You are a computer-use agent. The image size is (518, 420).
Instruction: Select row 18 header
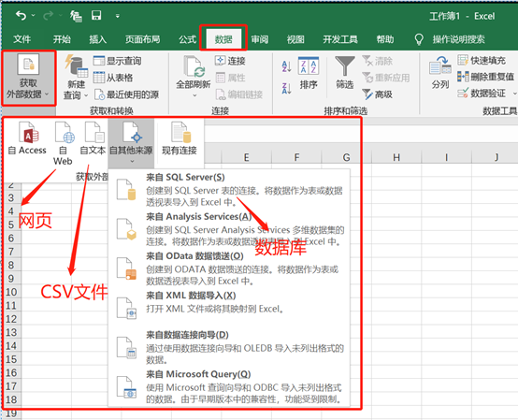[x=11, y=399]
